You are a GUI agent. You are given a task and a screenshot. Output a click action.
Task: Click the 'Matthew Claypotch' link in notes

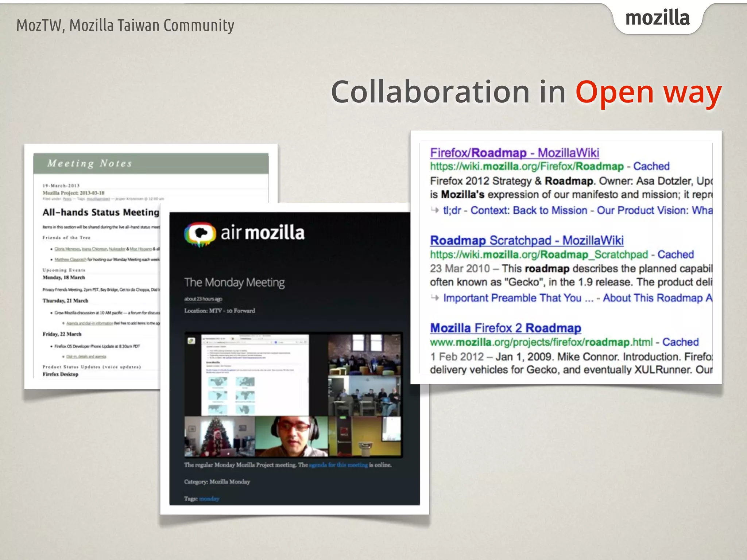coord(70,260)
